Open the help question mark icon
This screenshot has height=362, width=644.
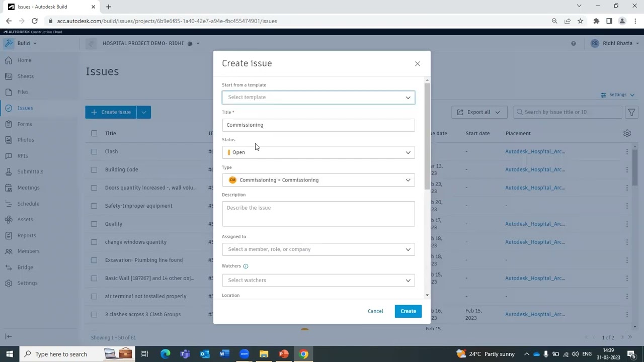pos(573,43)
